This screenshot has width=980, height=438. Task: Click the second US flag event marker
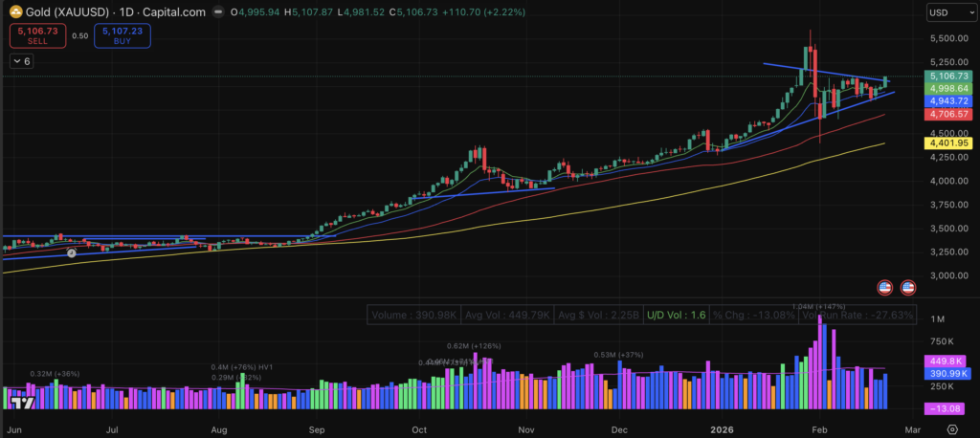[906, 287]
